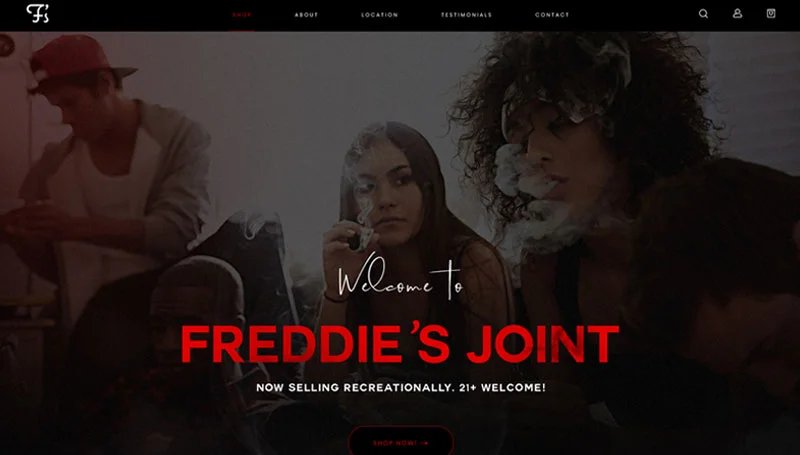This screenshot has height=455, width=800.
Task: Open the search magnifier icon
Action: pos(703,14)
